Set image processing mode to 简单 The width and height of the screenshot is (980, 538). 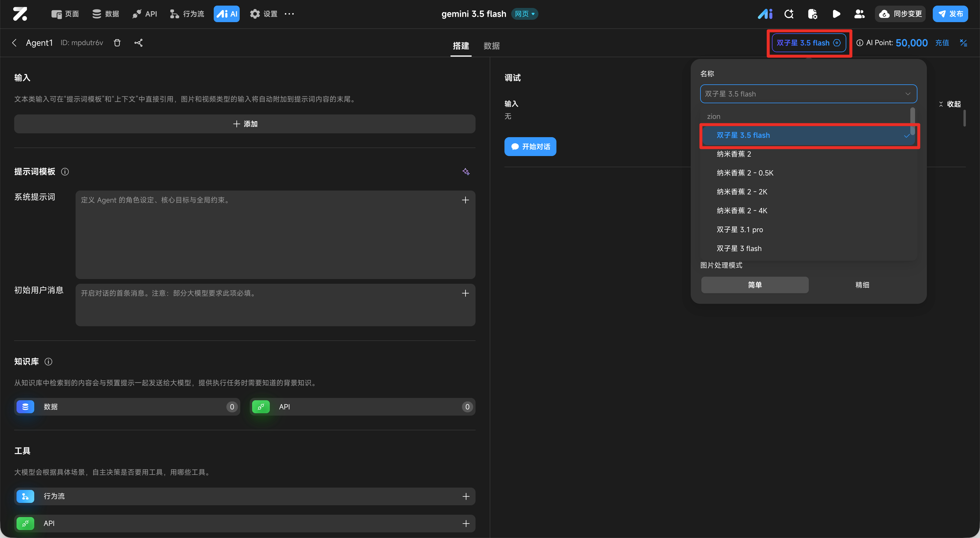[755, 285]
